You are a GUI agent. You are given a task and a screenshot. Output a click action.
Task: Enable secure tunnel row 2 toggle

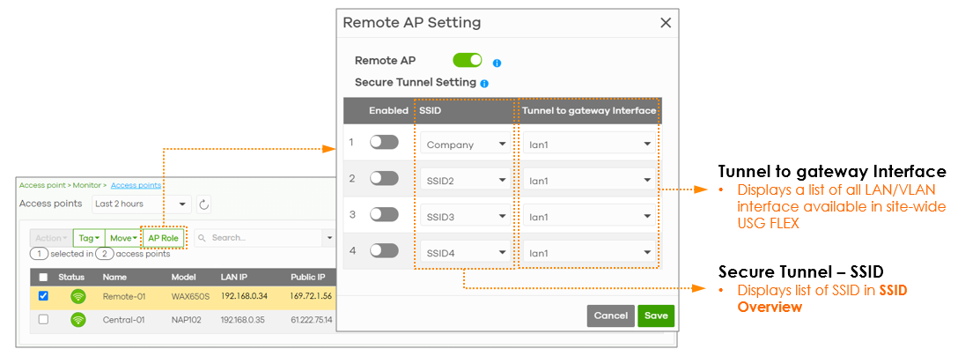[384, 179]
